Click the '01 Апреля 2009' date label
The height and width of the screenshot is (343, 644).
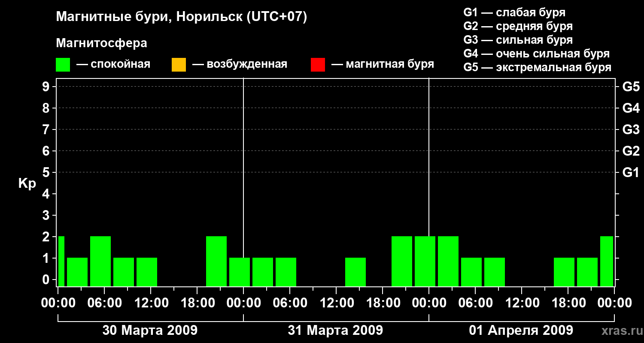pos(521,331)
